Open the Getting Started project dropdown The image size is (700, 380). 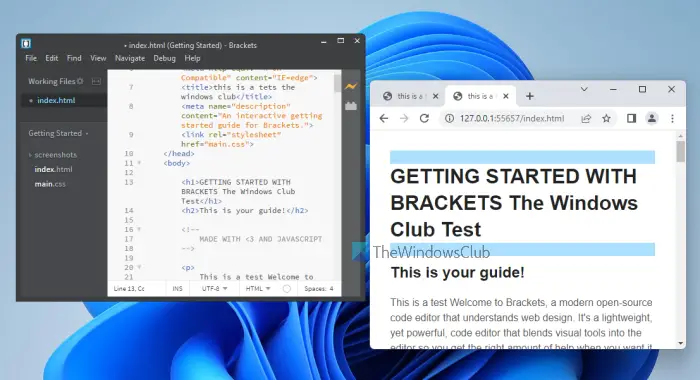[x=58, y=133]
